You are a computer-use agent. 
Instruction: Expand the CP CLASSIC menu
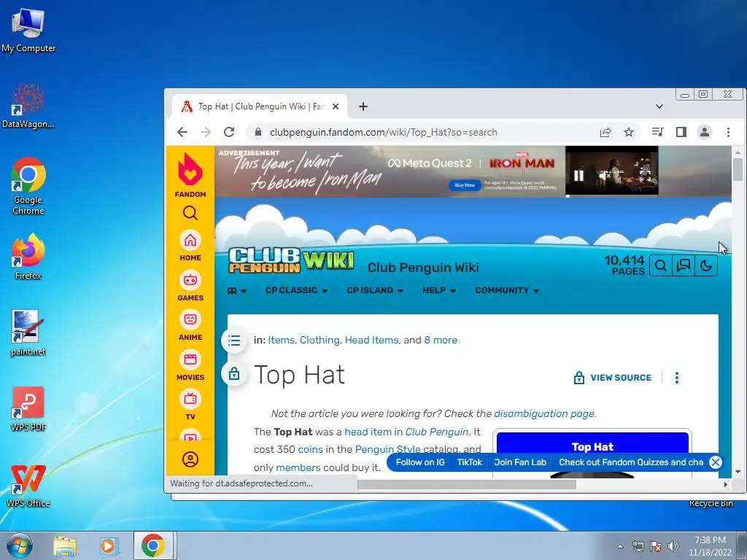pos(296,290)
